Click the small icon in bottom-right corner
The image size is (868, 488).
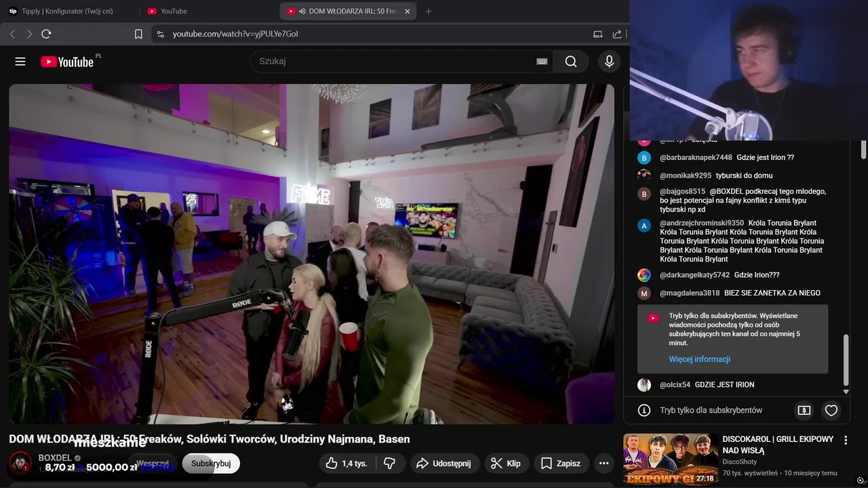pos(861,481)
